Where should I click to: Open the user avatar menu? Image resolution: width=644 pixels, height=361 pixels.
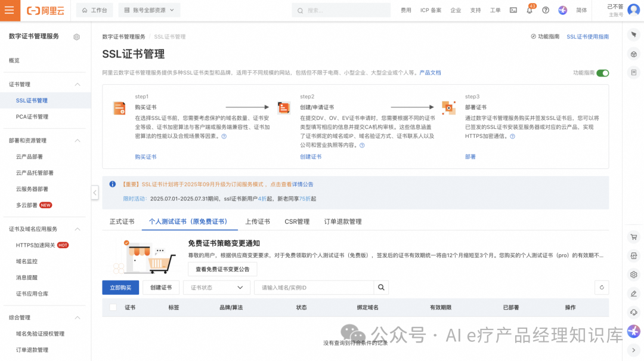634,10
